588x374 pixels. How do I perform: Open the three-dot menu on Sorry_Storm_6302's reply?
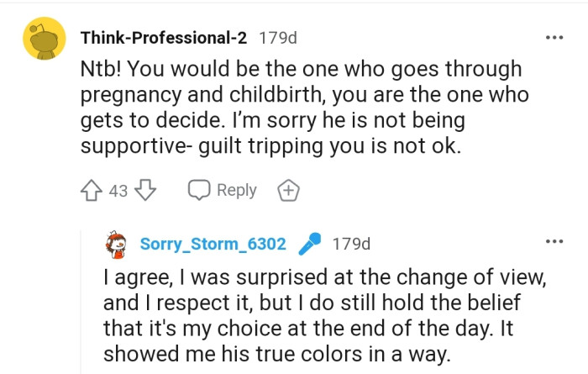click(x=554, y=242)
